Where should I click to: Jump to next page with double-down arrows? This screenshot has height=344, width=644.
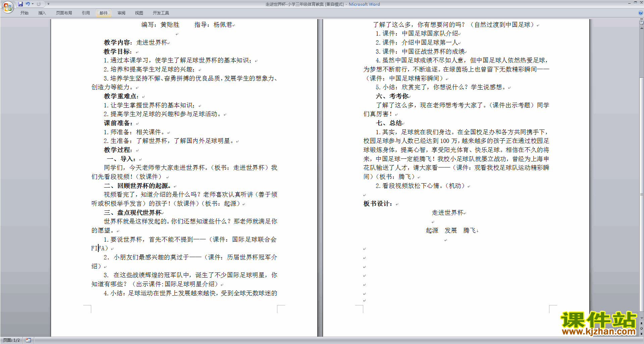642,333
